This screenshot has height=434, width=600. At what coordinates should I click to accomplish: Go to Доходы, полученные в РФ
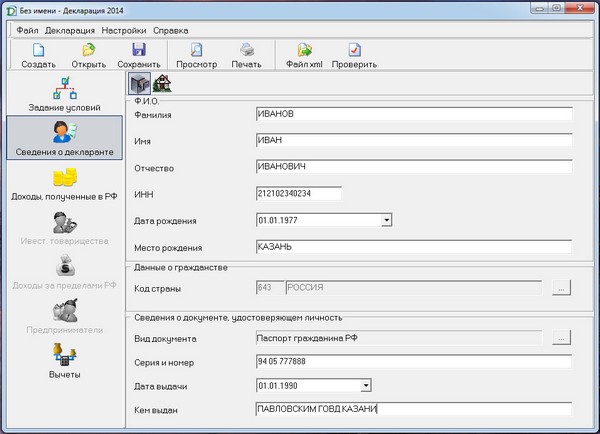[65, 183]
